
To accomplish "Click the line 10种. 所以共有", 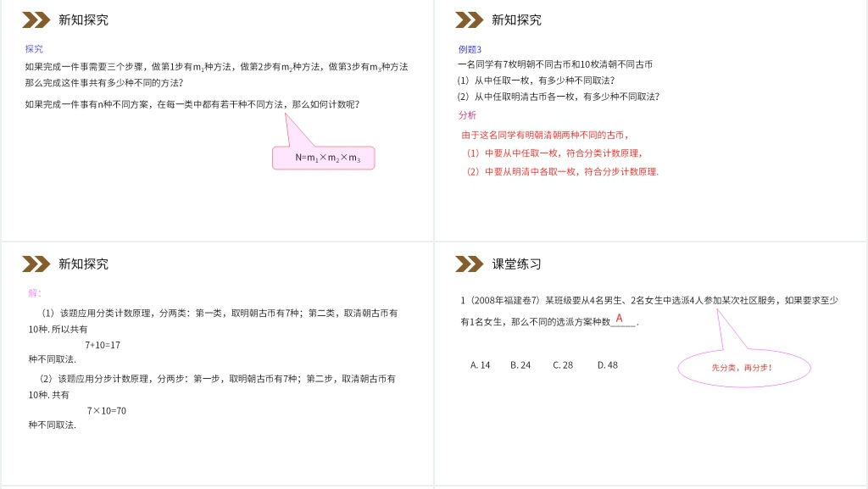I will [58, 329].
